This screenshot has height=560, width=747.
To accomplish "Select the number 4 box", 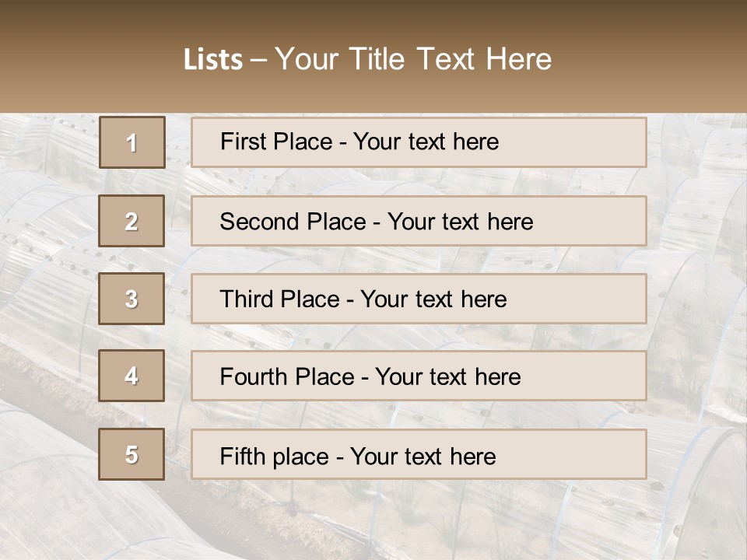I will [x=132, y=376].
